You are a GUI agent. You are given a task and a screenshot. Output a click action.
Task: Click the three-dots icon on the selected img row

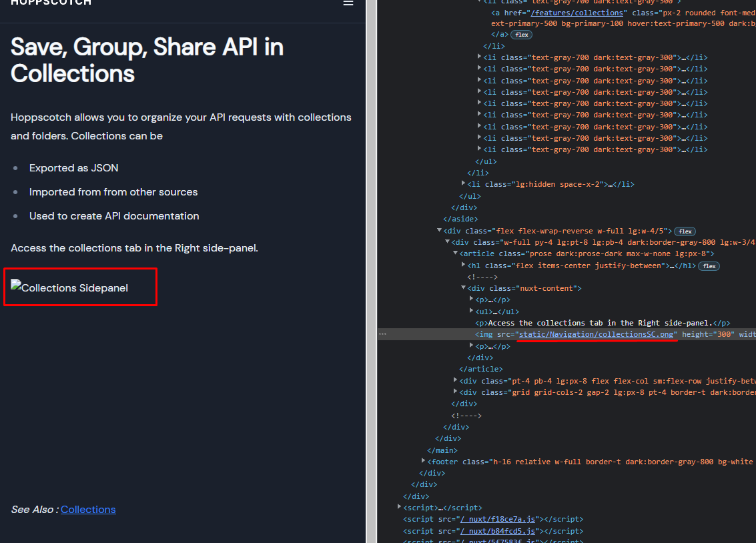click(382, 334)
